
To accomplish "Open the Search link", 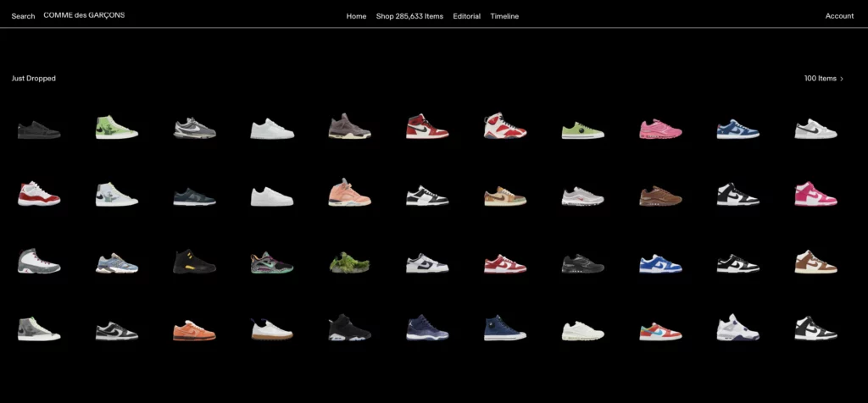I will 23,16.
